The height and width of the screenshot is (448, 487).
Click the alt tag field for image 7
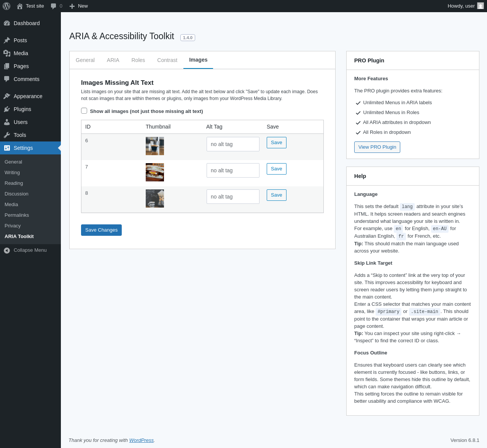click(x=233, y=170)
